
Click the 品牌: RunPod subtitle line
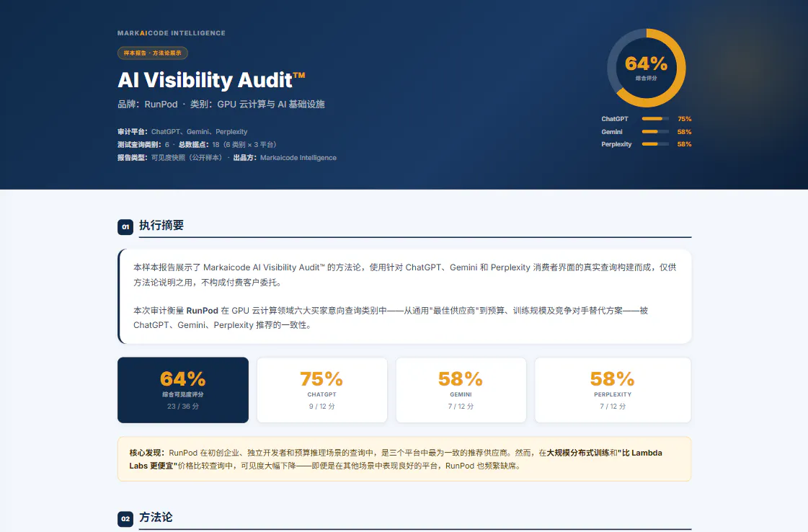(x=221, y=104)
